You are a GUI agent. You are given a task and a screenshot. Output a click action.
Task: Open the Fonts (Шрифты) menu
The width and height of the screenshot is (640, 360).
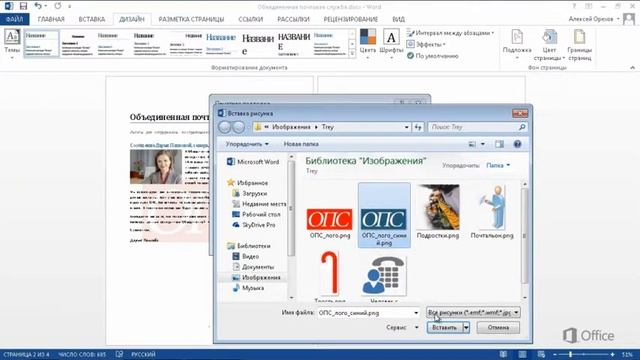(391, 44)
